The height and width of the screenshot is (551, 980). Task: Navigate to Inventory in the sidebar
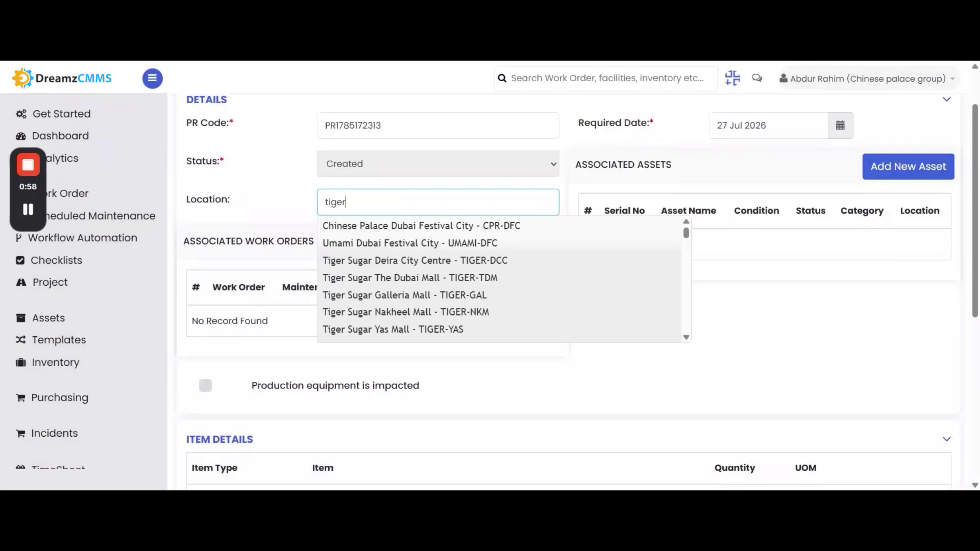coord(56,362)
